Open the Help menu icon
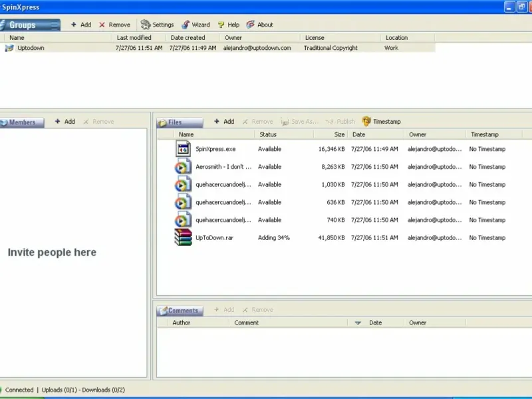Screen dimensions: 532x399 pos(221,25)
